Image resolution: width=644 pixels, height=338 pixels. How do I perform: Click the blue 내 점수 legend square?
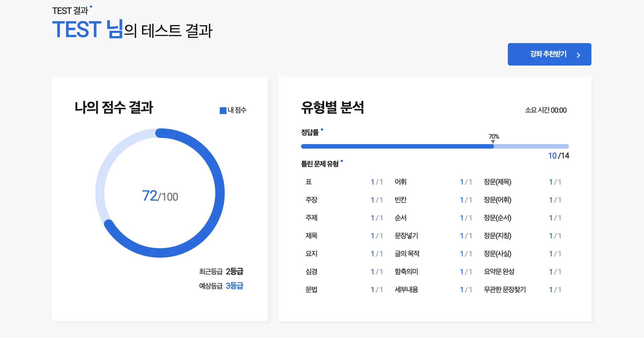pos(222,110)
